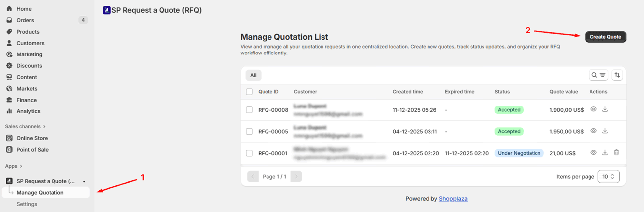
Task: Click the Home icon in sidebar
Action: pos(9,9)
